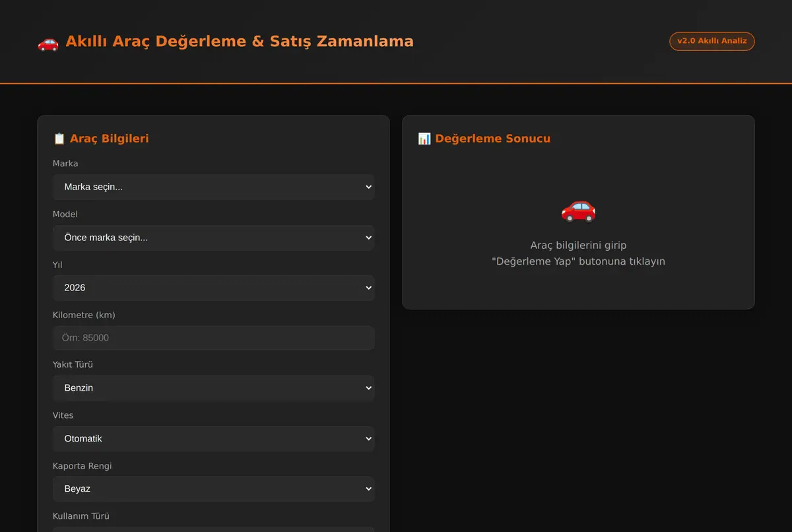
Task: Expand the Vites dropdown showing Otomatik
Action: coord(214,439)
